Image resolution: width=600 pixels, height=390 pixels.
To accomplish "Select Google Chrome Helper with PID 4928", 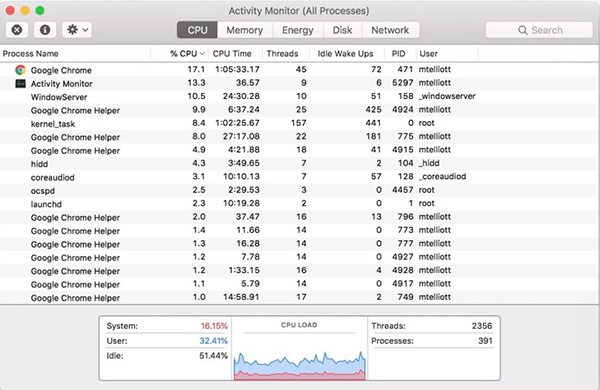I will coord(299,271).
